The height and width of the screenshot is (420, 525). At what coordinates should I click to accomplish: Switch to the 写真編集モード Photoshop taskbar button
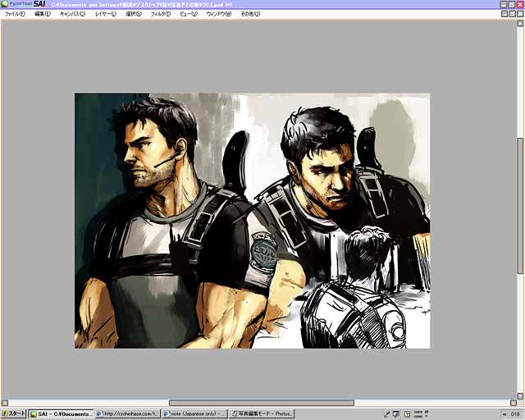(262, 414)
